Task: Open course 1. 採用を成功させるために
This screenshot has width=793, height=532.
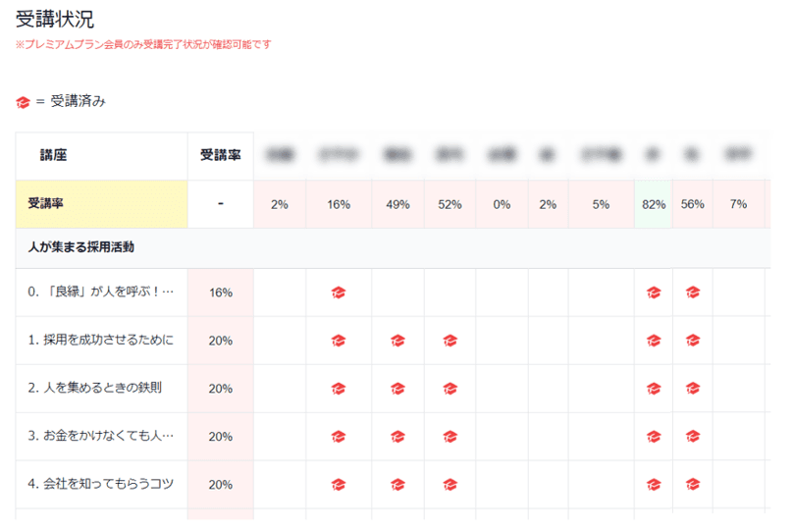Action: [x=101, y=341]
